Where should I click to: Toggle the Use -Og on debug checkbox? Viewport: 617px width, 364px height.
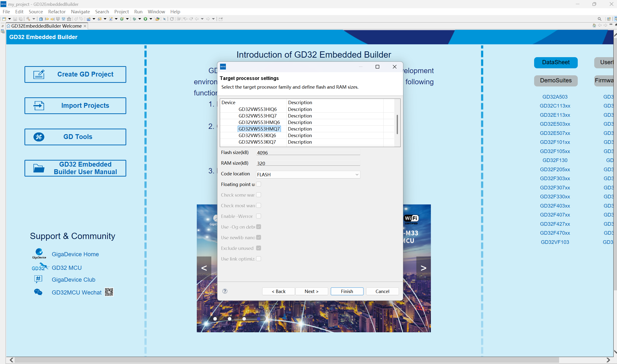[x=258, y=227]
